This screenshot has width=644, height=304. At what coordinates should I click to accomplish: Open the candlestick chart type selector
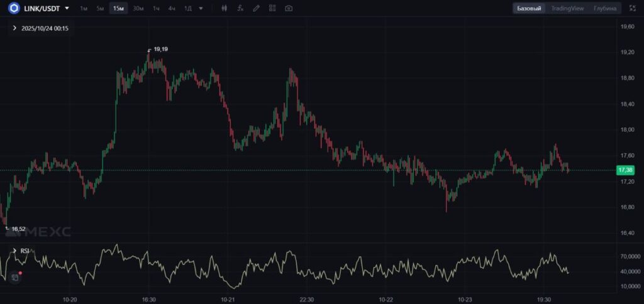pos(225,9)
